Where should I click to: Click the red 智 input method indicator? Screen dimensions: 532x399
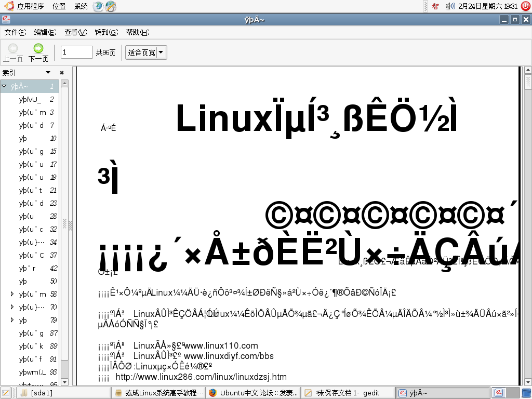[x=435, y=6]
